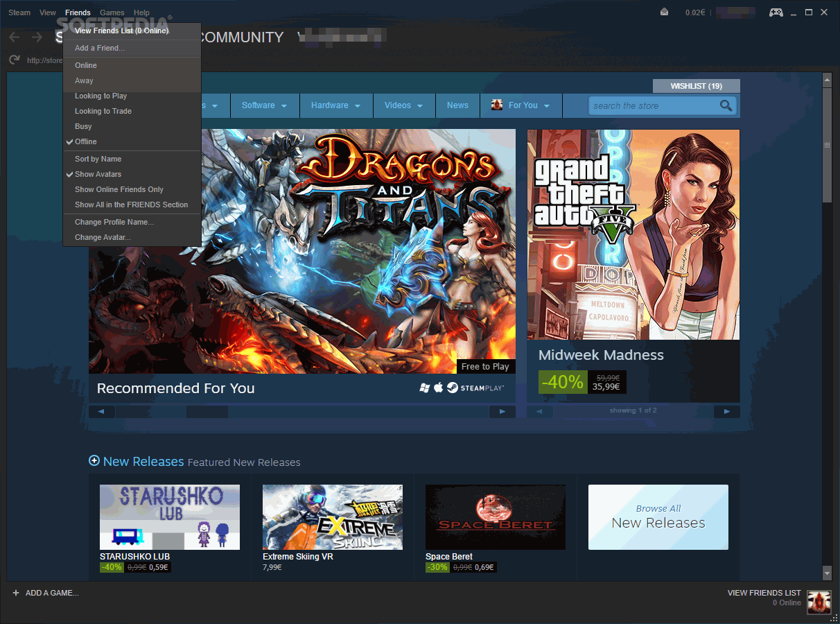
Task: Open the inbox envelope icon
Action: pyautogui.click(x=665, y=12)
